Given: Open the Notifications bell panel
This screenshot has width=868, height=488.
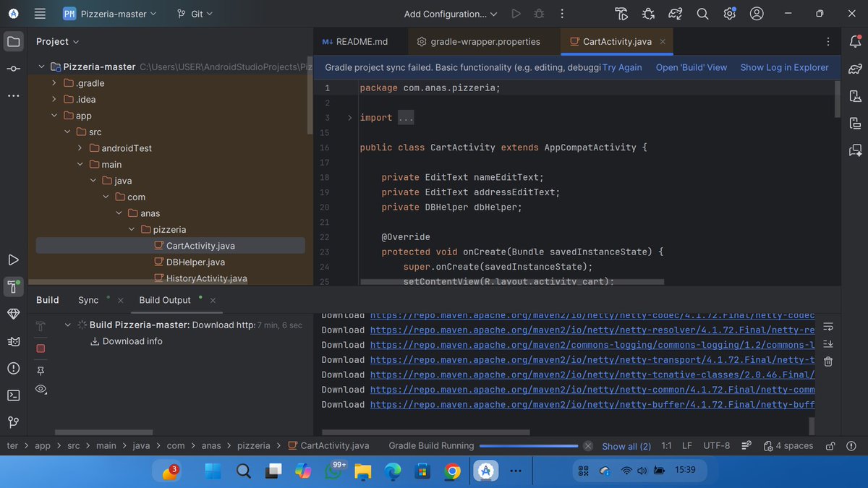Looking at the screenshot, I should point(855,42).
